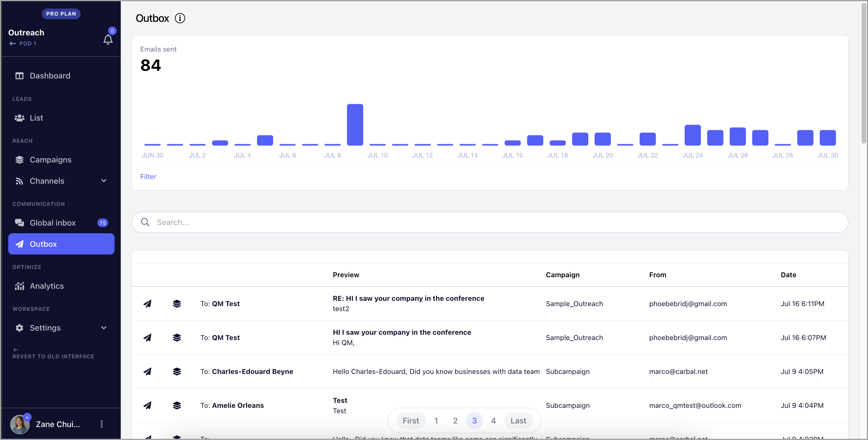
Task: Click stack icon in Charles-Edouard Beyne row
Action: click(x=177, y=372)
